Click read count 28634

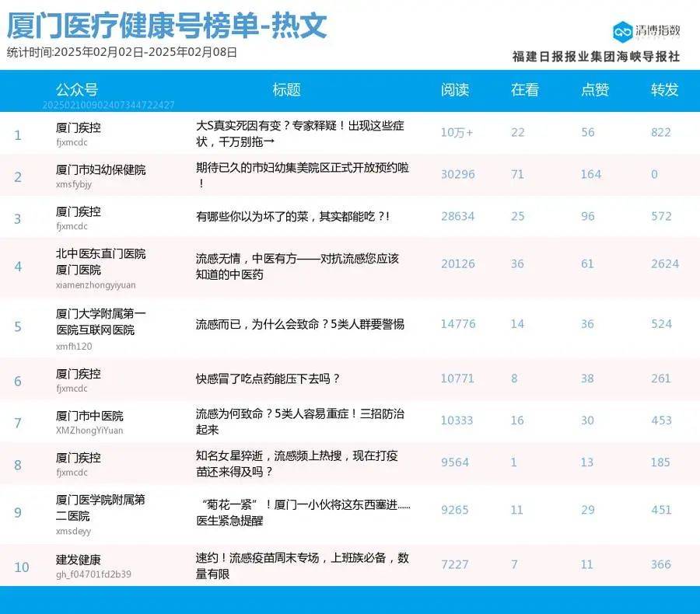tap(457, 216)
